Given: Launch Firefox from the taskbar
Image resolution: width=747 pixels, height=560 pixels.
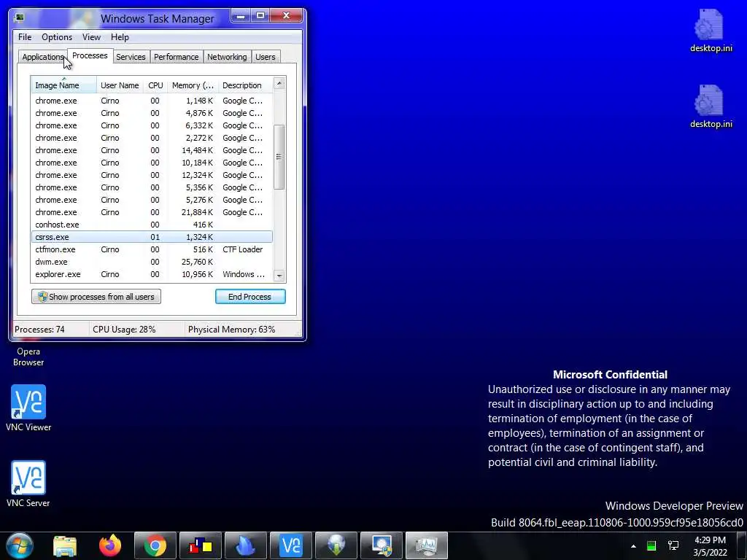Looking at the screenshot, I should [x=110, y=545].
